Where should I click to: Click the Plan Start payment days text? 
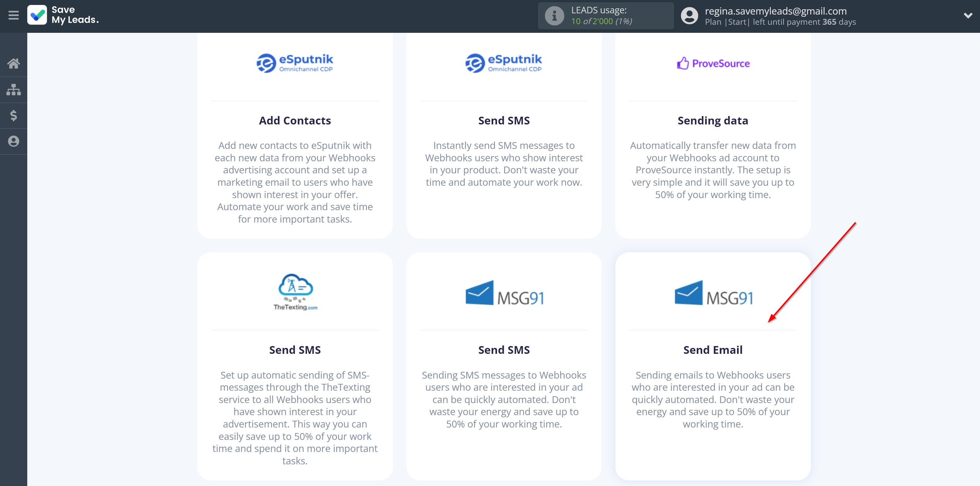(x=780, y=22)
